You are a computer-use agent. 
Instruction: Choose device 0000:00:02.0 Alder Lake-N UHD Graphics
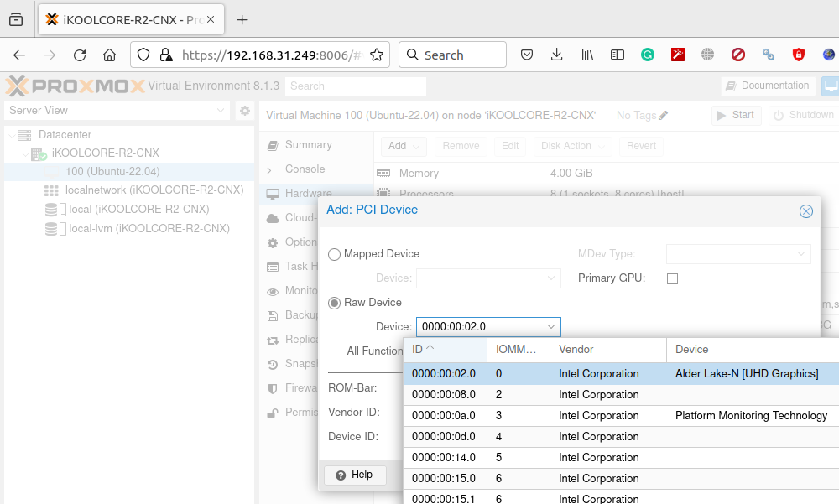coord(621,374)
